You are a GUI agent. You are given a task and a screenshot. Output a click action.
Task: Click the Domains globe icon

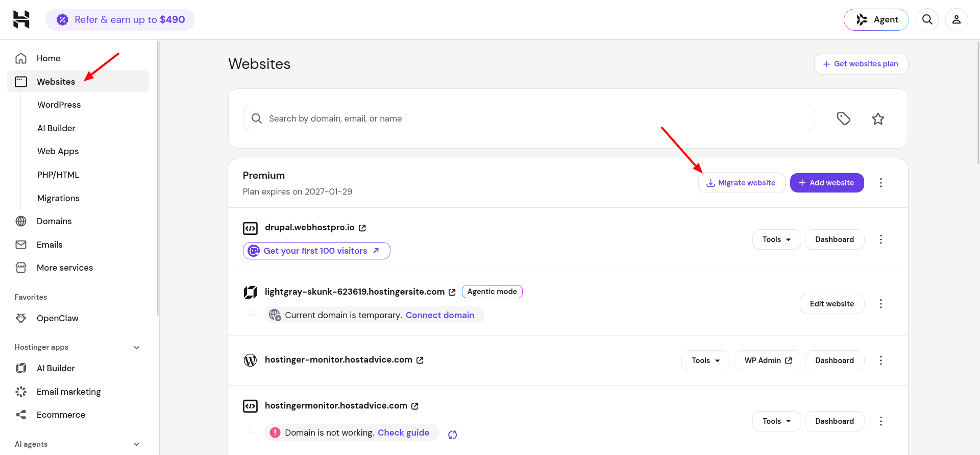tap(21, 221)
